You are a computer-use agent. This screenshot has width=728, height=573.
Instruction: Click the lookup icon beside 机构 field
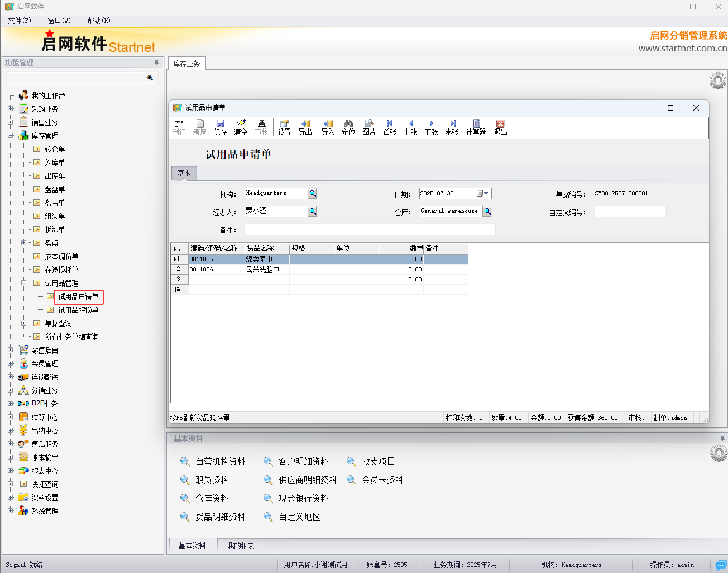[312, 193]
